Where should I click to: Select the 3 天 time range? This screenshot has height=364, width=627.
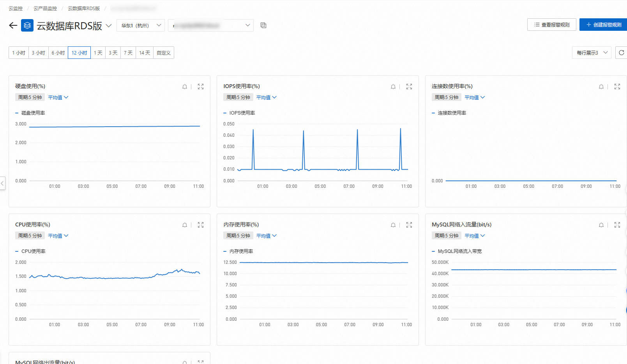coord(113,53)
